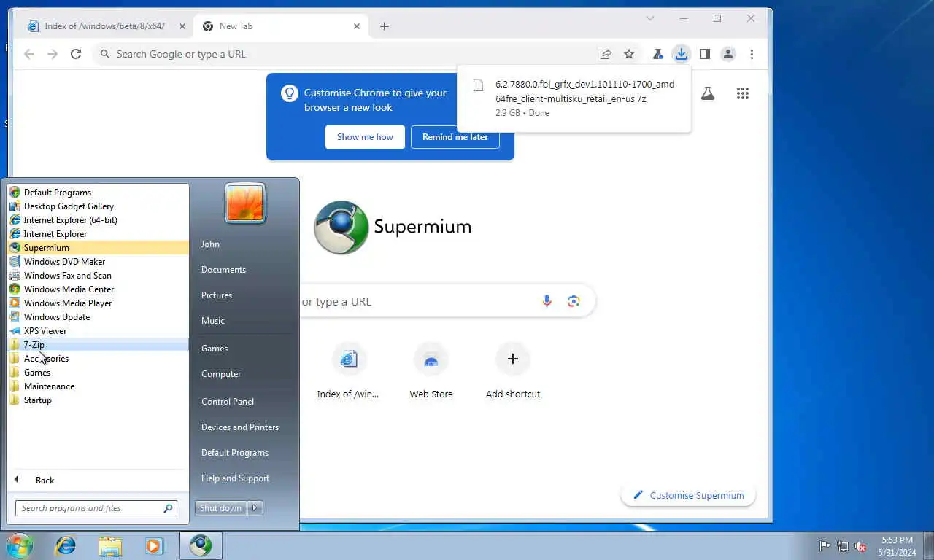This screenshot has width=934, height=560.
Task: Launch Default Programs from the programs list
Action: click(x=98, y=192)
